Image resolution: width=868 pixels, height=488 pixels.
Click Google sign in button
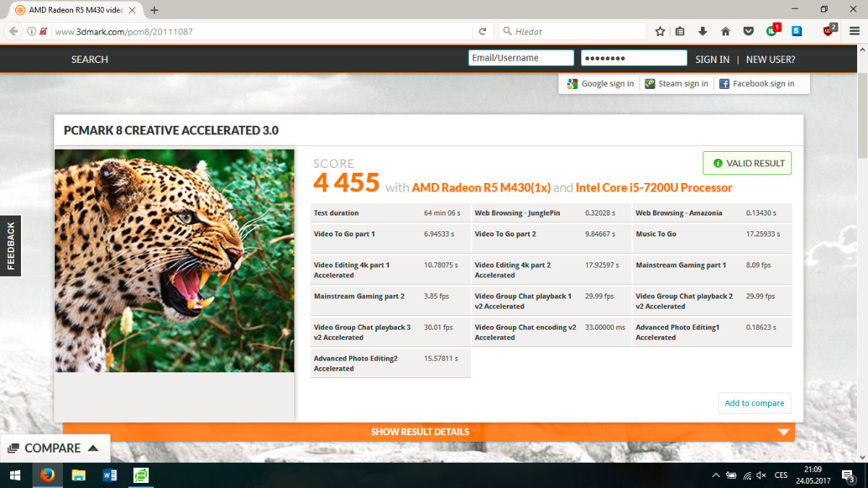(x=600, y=84)
